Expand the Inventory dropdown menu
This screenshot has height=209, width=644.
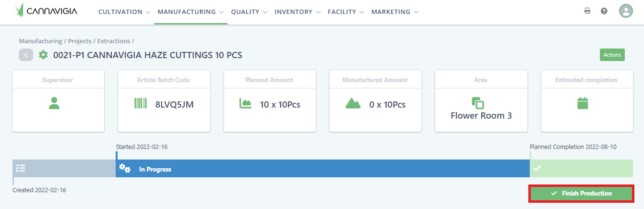(297, 12)
